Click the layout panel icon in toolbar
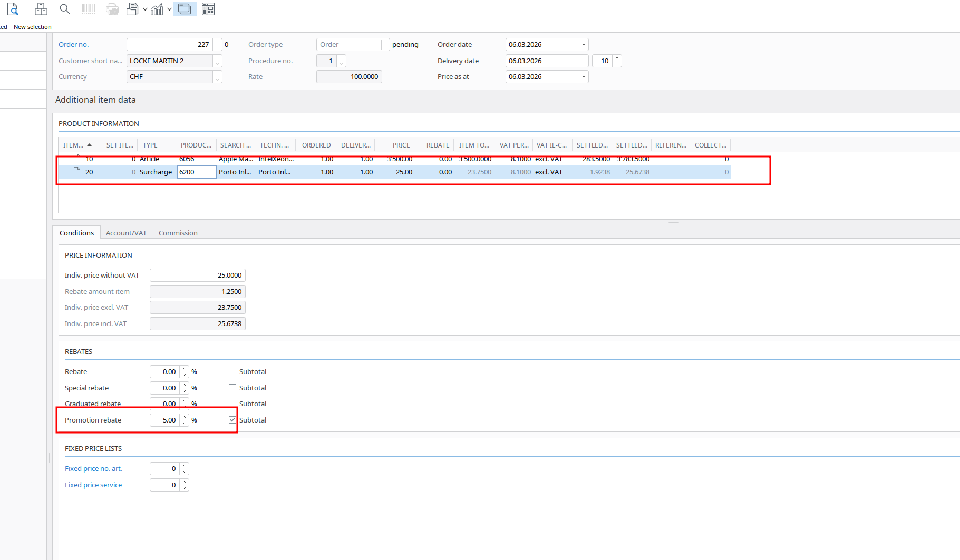The image size is (960, 560). click(x=208, y=9)
